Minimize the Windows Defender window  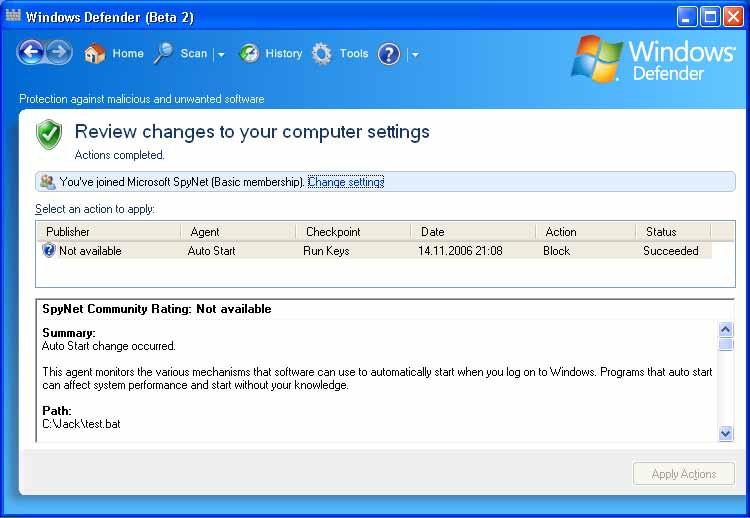pos(687,17)
